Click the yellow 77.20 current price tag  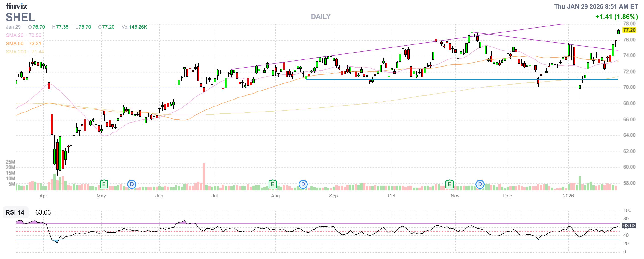pos(629,30)
